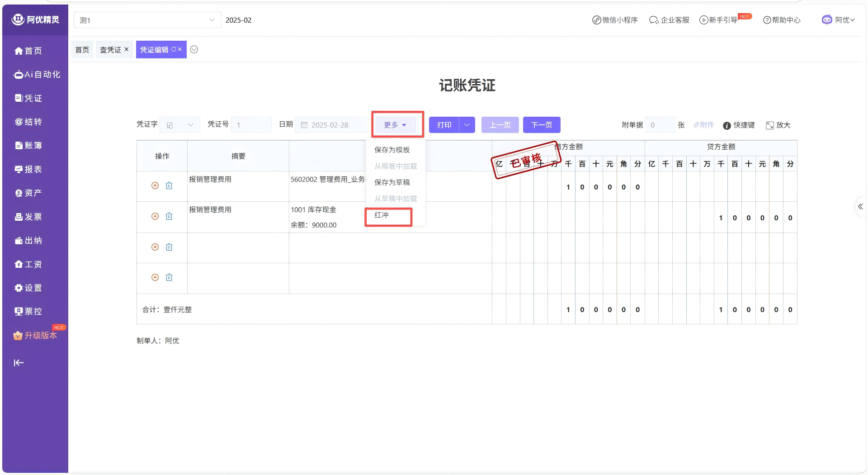Open the tab list circular dropdown icon
The image size is (868, 475).
tap(194, 50)
